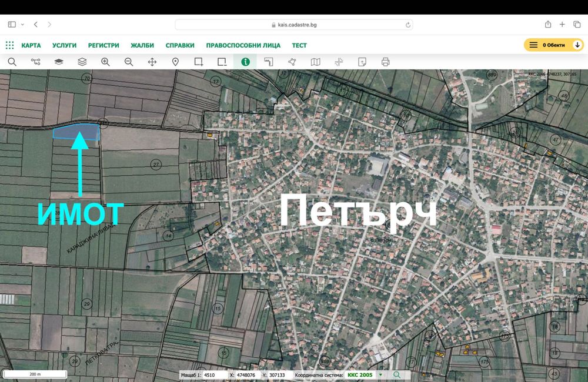Screen dimensions: 588x382
Task: Open the ККС 2005 coordinate system dropdown
Action: coord(380,375)
